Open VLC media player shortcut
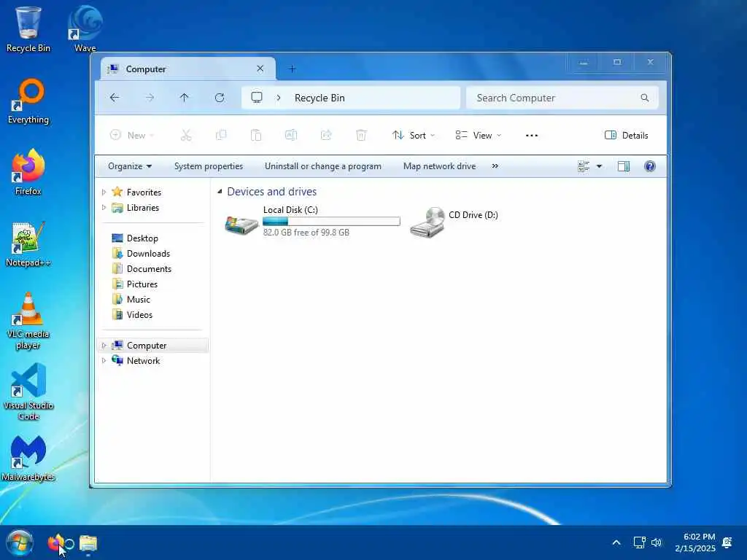The image size is (747, 560). [x=28, y=321]
